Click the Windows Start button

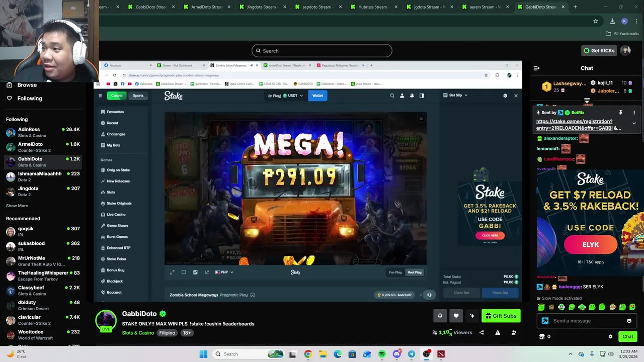(203, 354)
